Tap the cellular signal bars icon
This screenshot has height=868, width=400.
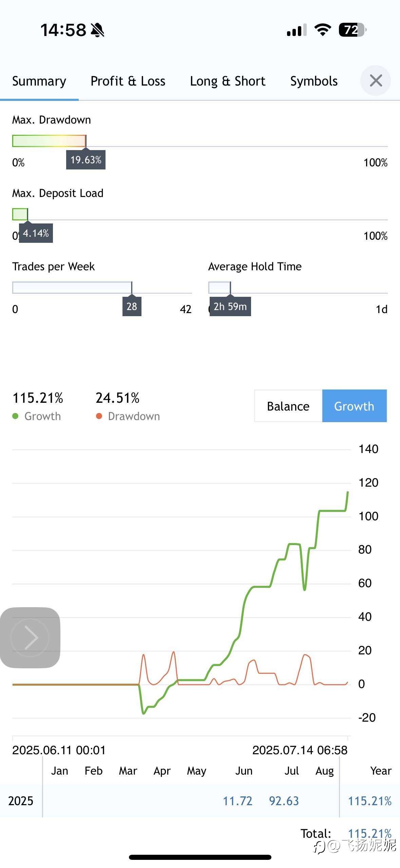tap(297, 30)
